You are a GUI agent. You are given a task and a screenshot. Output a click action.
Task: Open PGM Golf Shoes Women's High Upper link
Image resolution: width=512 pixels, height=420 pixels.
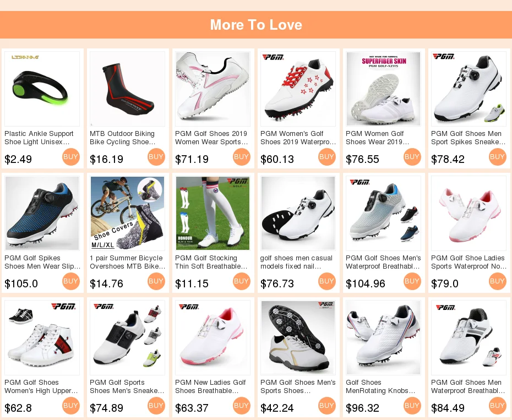coord(41,386)
